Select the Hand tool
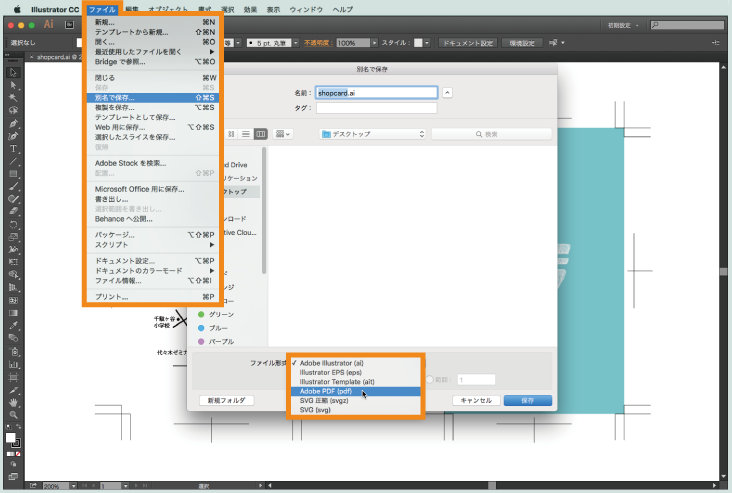 tap(13, 402)
